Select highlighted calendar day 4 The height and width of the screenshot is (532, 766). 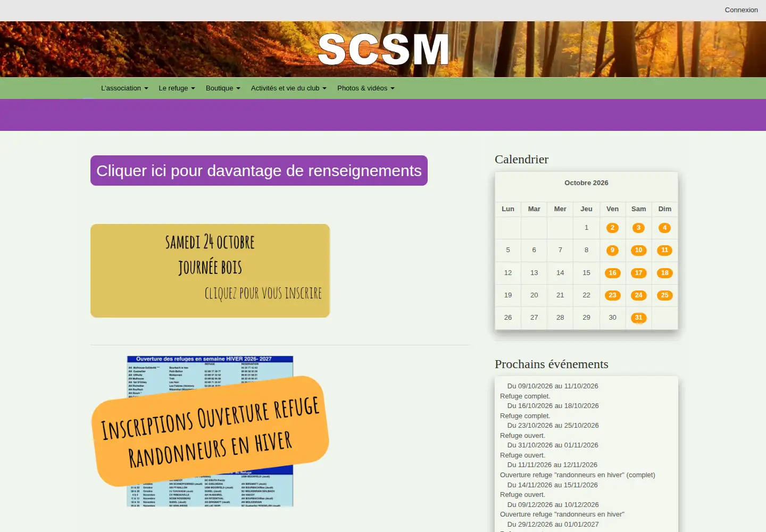click(x=664, y=228)
